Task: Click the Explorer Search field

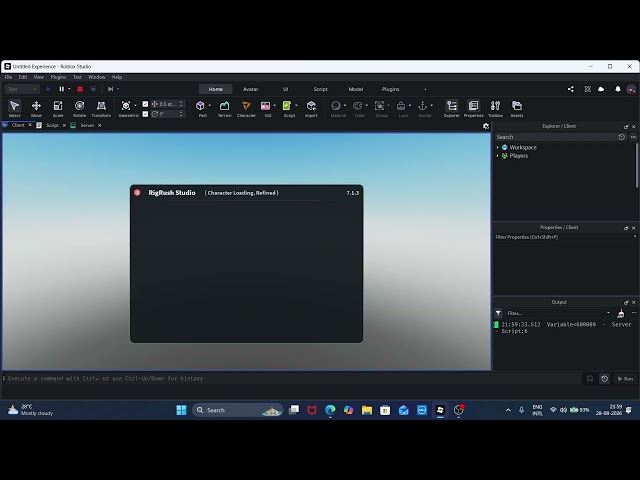Action: pyautogui.click(x=556, y=137)
